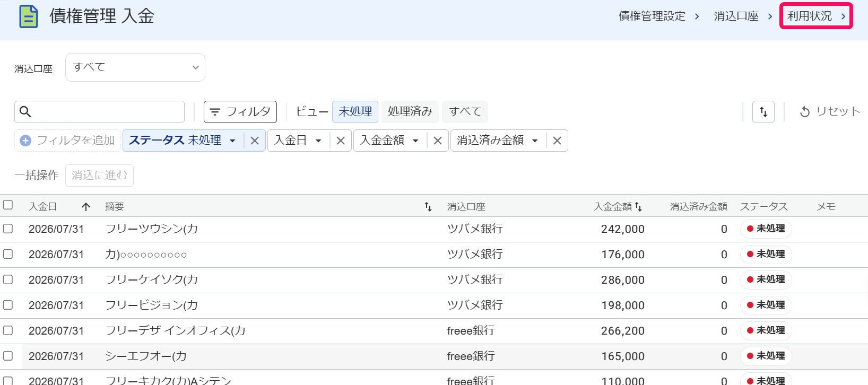Open the 消込口座 link in header
This screenshot has width=868, height=385.
click(x=736, y=16)
